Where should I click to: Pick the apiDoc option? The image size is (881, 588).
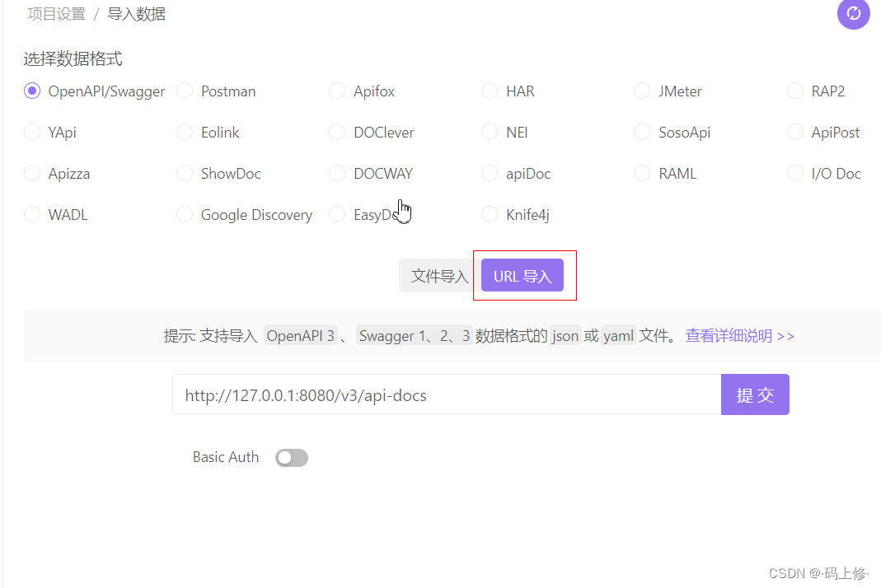[490, 173]
